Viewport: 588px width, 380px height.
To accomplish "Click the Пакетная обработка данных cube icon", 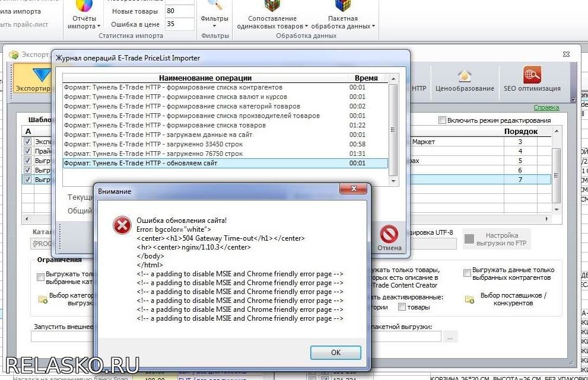I will tap(342, 6).
